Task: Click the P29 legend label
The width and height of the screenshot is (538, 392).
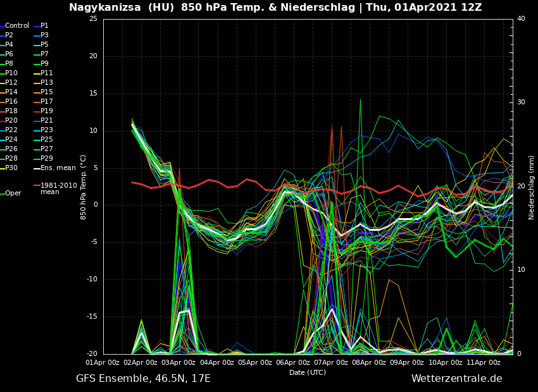Action: click(47, 159)
